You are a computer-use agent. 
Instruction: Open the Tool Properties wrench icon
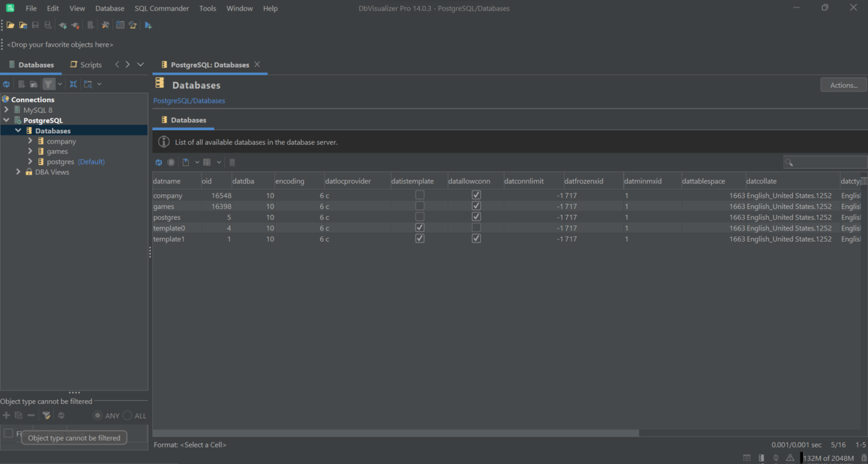(105, 25)
